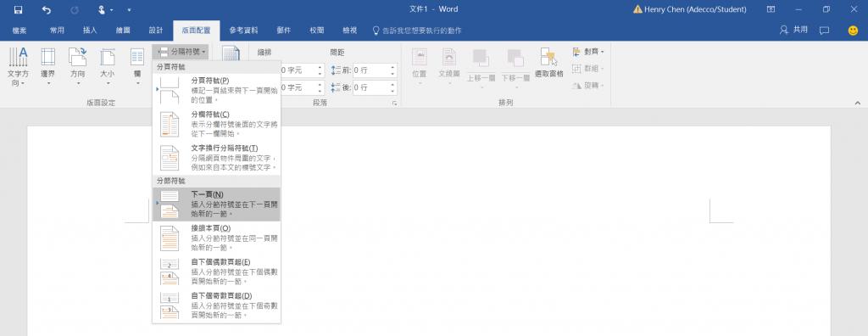
Task: Select 分頁符號(P) page break
Action: coord(216,91)
